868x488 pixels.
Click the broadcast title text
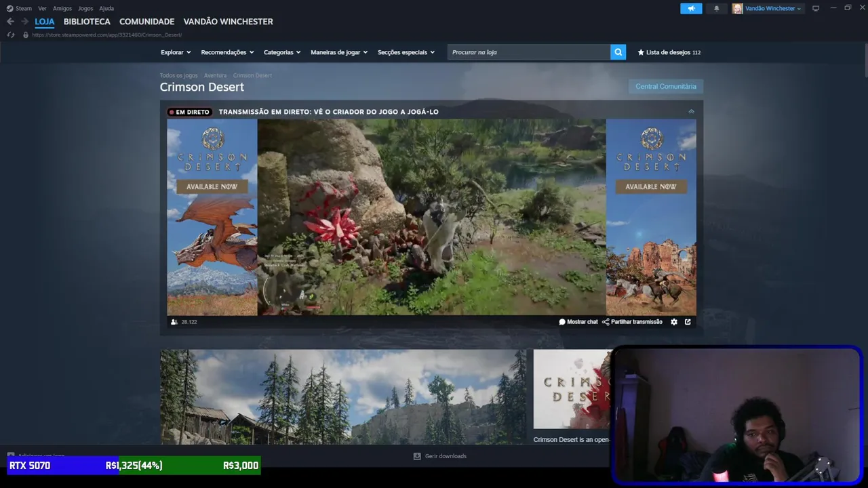tap(329, 112)
